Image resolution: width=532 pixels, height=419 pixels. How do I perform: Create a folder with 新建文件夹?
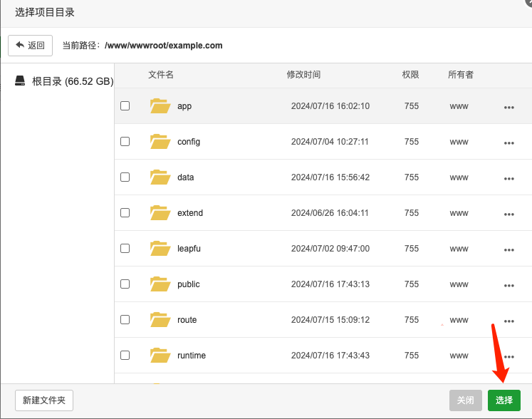pos(44,400)
